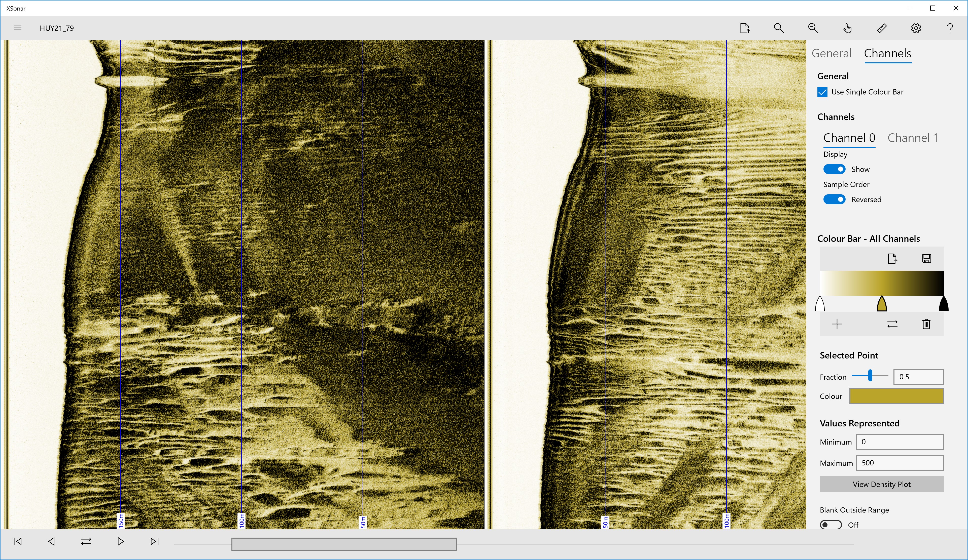Enable Blank Outside Range switch
This screenshot has width=968, height=560.
tap(831, 525)
